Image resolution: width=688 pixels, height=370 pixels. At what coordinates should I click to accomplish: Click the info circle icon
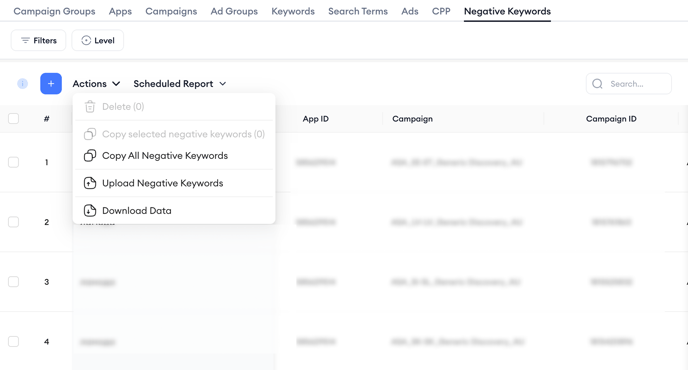pos(22,83)
